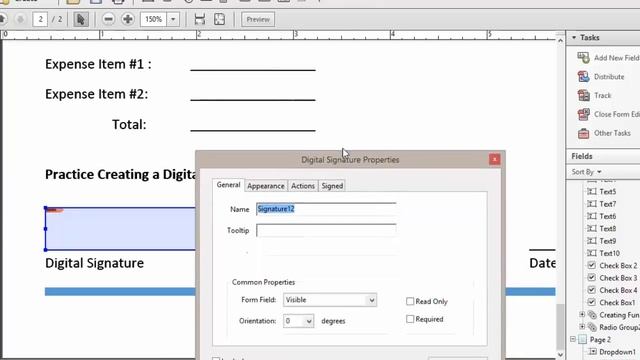Viewport: 640px width, 360px height.
Task: Enable the Required checkbox
Action: (410, 319)
